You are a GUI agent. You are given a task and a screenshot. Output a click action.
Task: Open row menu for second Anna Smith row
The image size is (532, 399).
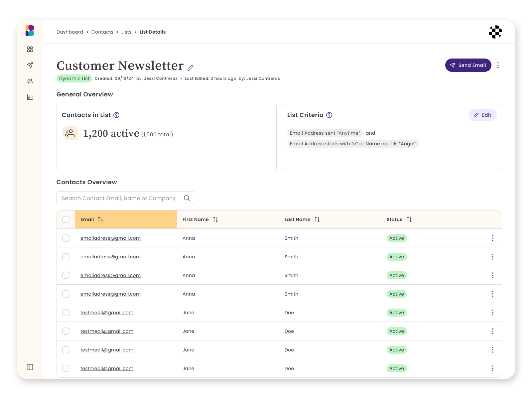click(493, 257)
